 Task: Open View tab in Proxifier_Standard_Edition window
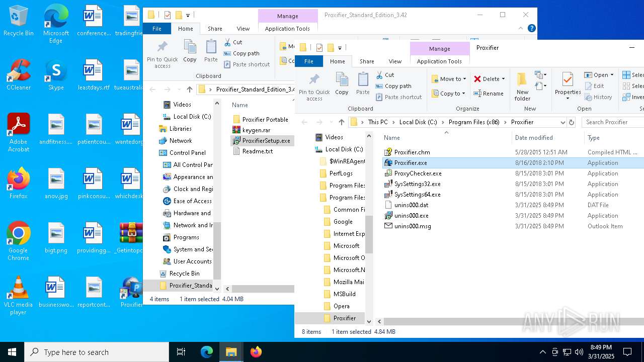(243, 29)
